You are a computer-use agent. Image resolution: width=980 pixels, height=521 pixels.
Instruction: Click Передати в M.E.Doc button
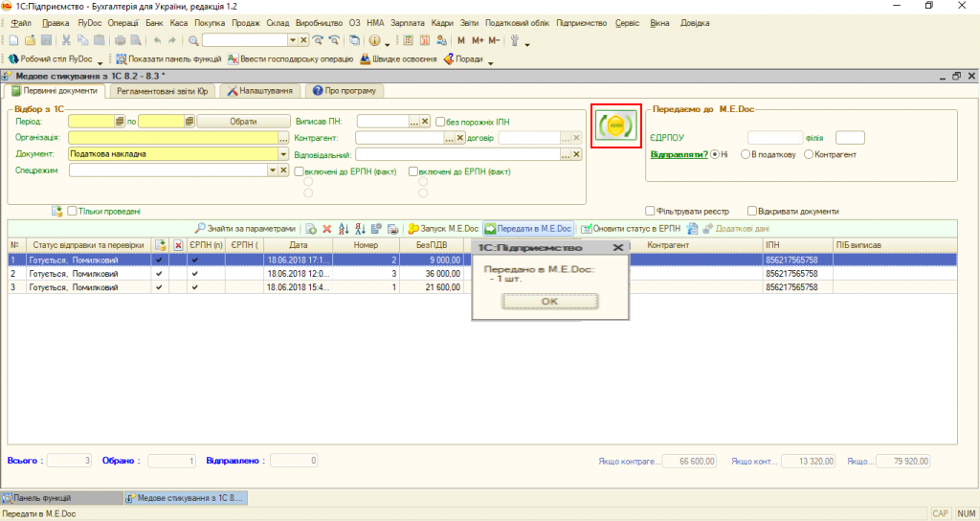point(528,229)
